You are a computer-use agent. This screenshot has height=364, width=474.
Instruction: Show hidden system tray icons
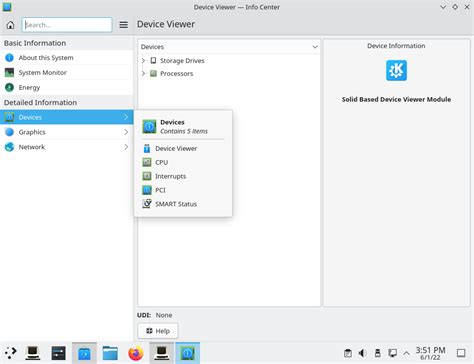(x=406, y=353)
